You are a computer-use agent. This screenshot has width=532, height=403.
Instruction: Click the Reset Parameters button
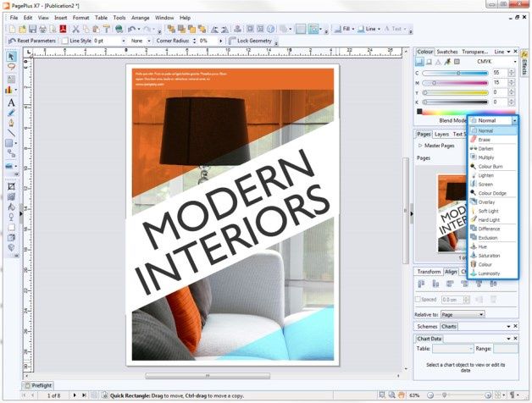click(x=32, y=41)
